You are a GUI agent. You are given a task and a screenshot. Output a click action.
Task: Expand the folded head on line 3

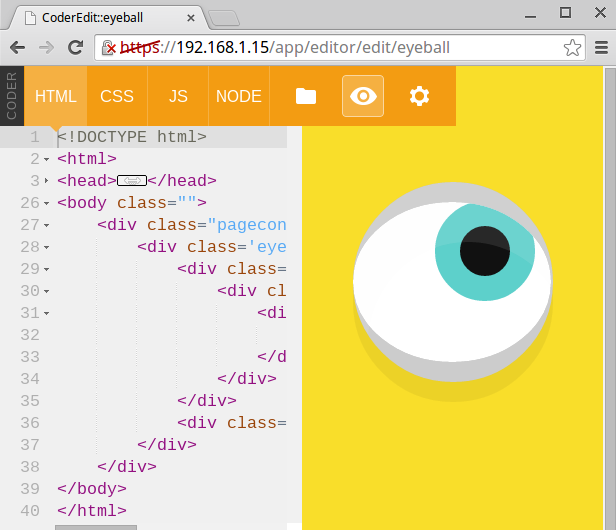pyautogui.click(x=47, y=181)
